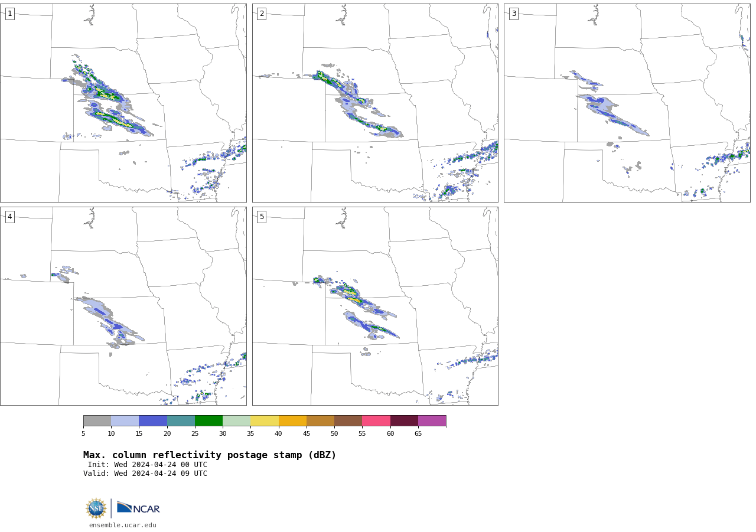
Task: Click the NSF logo icon
Action: [x=96, y=508]
